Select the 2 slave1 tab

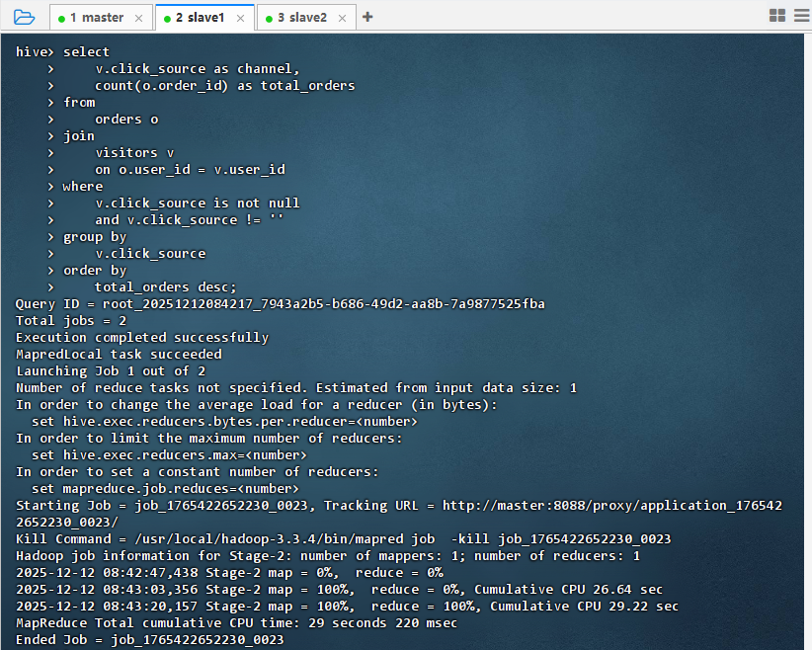point(204,18)
